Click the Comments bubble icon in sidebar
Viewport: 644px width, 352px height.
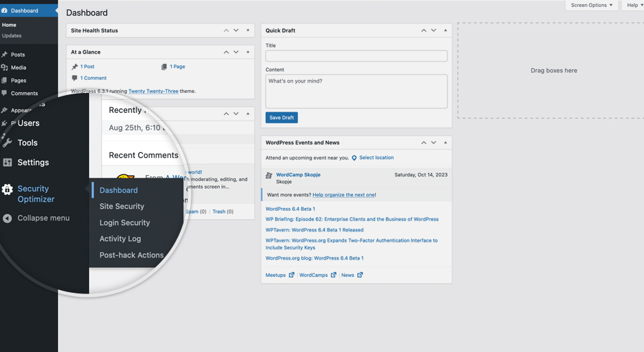[5, 93]
